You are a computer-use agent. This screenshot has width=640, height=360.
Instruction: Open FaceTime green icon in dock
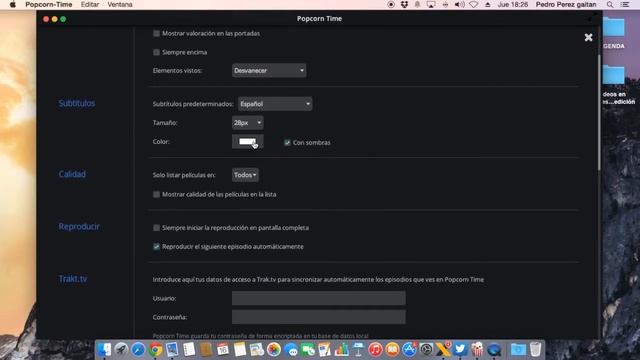[308, 350]
